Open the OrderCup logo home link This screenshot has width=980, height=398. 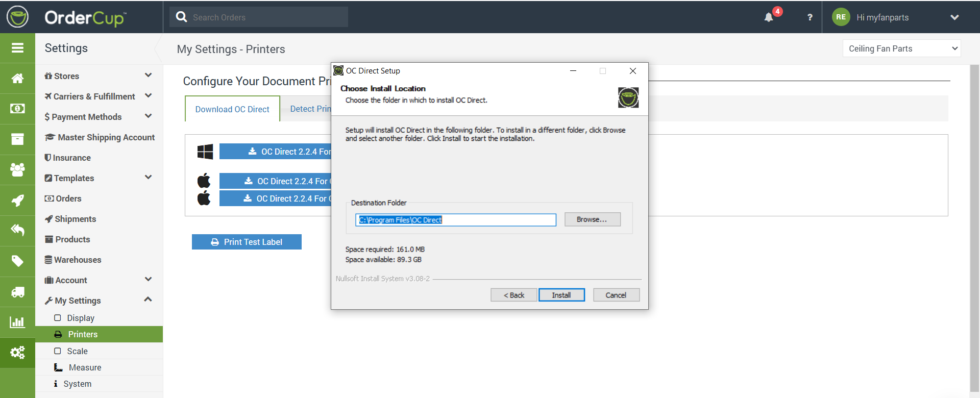(85, 18)
